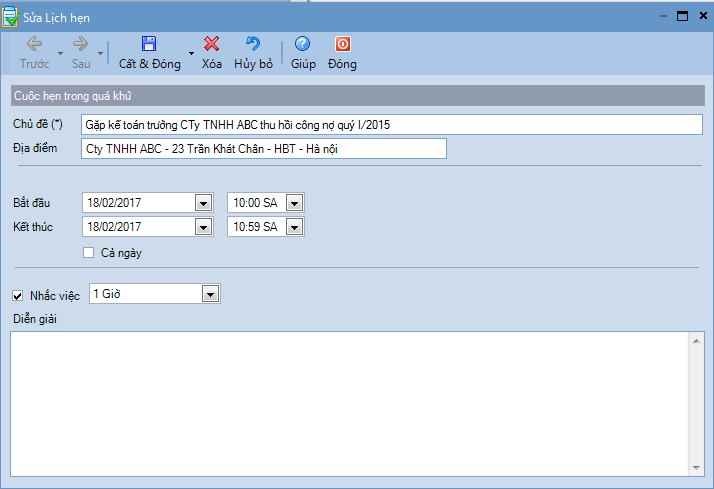Open the Kết thúc time dropdown
This screenshot has height=489, width=714.
pos(294,227)
